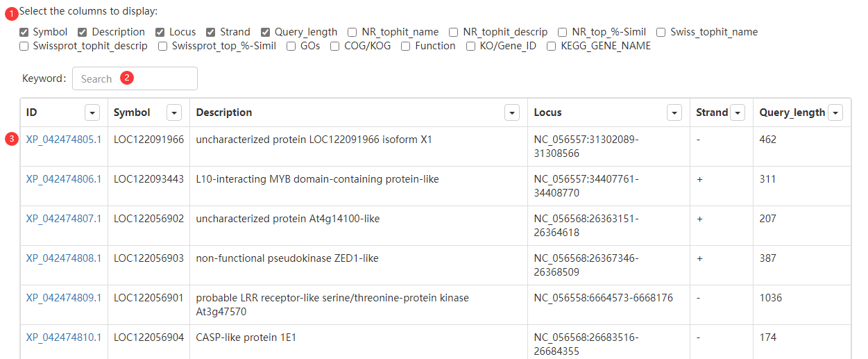Expand the Description column filter menu

coord(512,112)
